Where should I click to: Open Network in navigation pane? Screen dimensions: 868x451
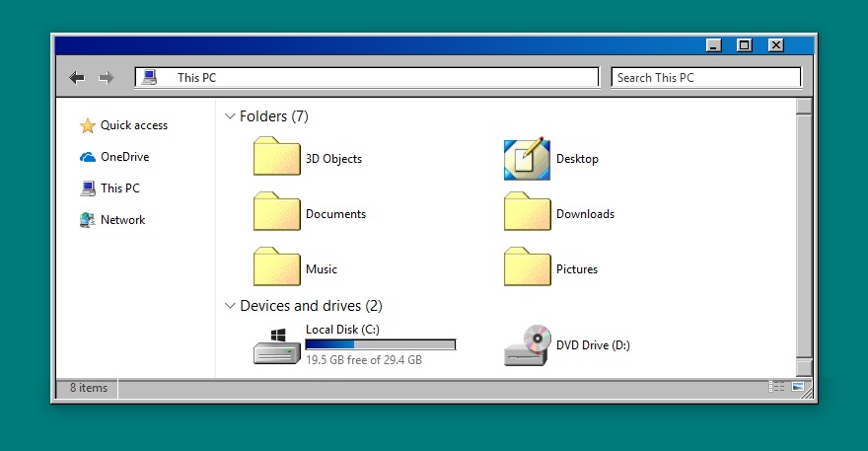(122, 220)
